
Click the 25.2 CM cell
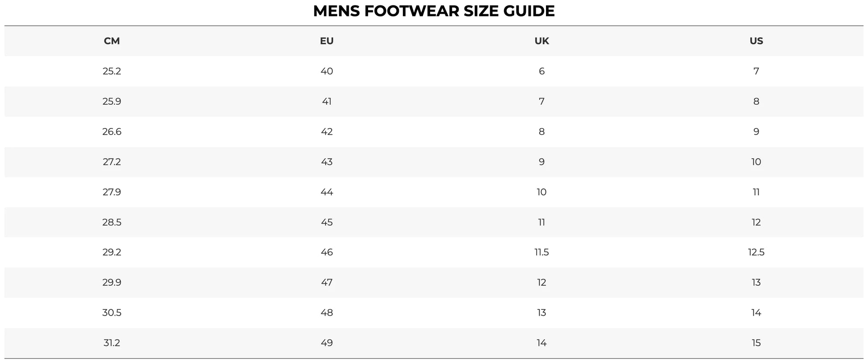(112, 71)
